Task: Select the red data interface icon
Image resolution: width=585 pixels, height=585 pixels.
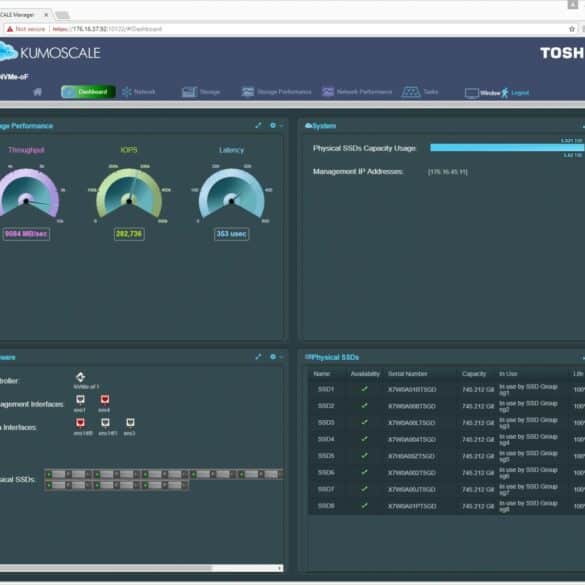Action: coord(80,423)
